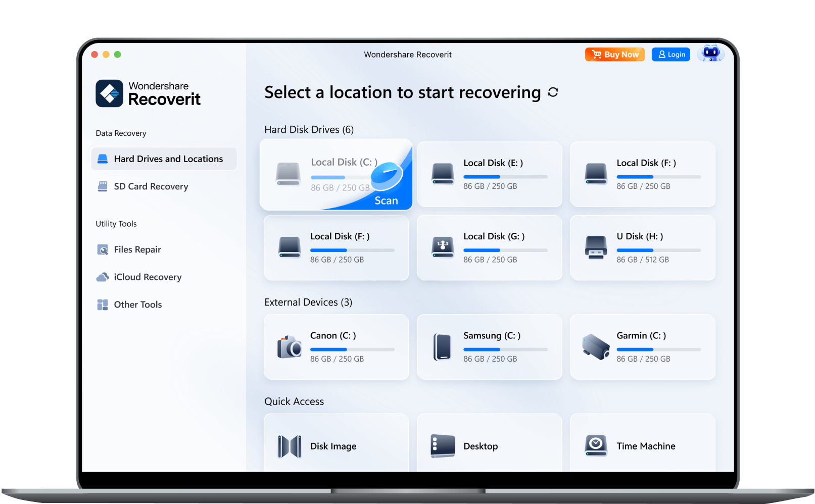815x504 pixels.
Task: Click the Files Repair icon
Action: click(103, 249)
